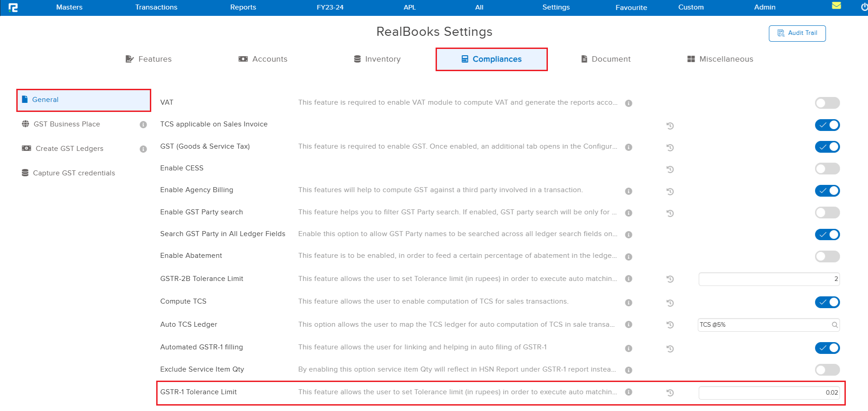The height and width of the screenshot is (411, 868).
Task: Open the Reports menu
Action: point(243,7)
